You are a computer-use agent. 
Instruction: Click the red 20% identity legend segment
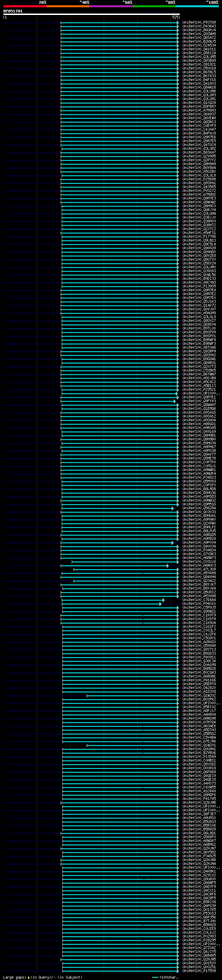pos(25,6)
